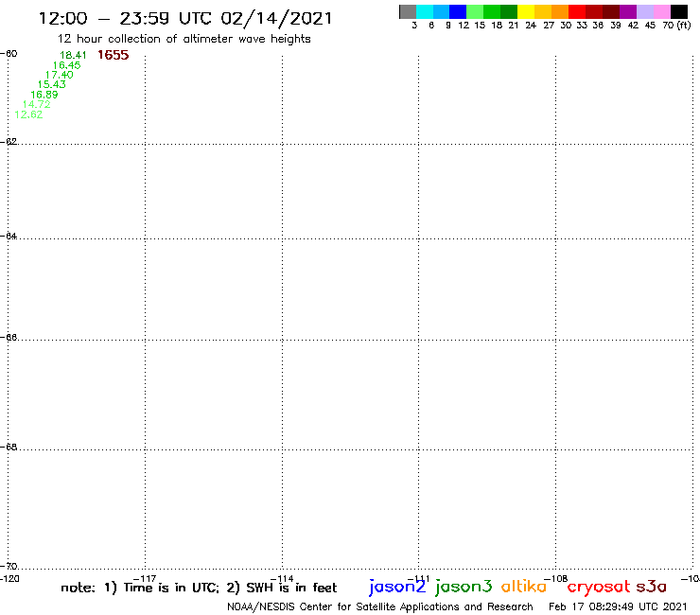Click the note 'SWH is in feet'
700x615 pixels.
[291, 588]
